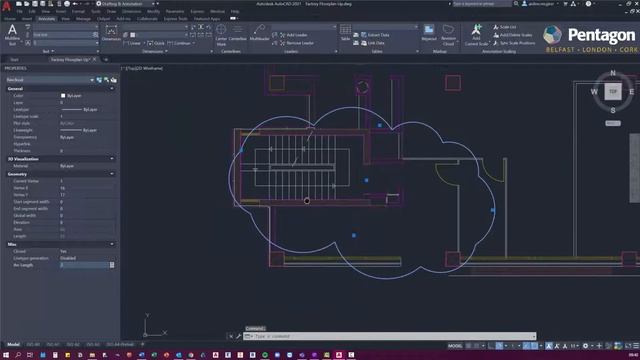Open the Scale List
Viewport: 640px width, 360px height.
tap(505, 27)
